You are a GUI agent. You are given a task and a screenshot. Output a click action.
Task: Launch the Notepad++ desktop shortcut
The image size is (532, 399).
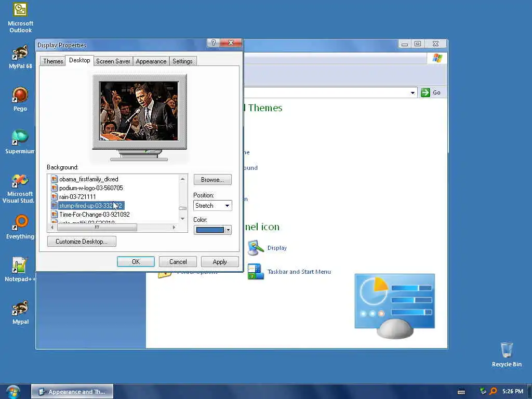pos(20,270)
